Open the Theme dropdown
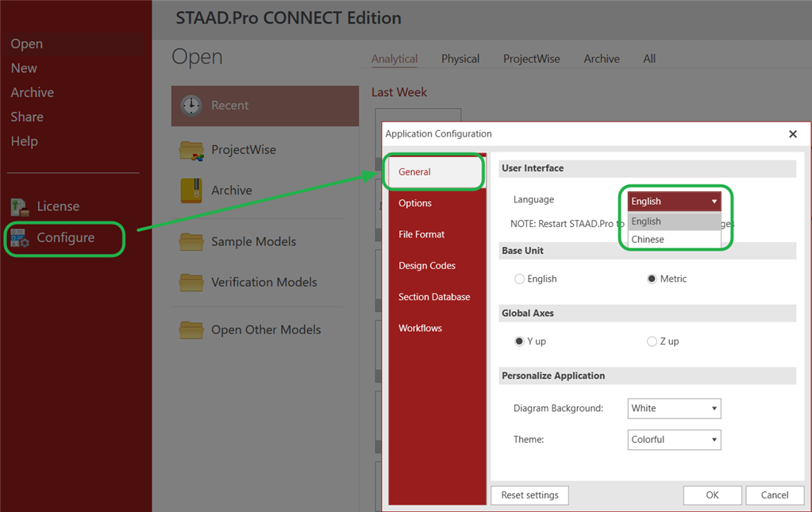 click(674, 440)
